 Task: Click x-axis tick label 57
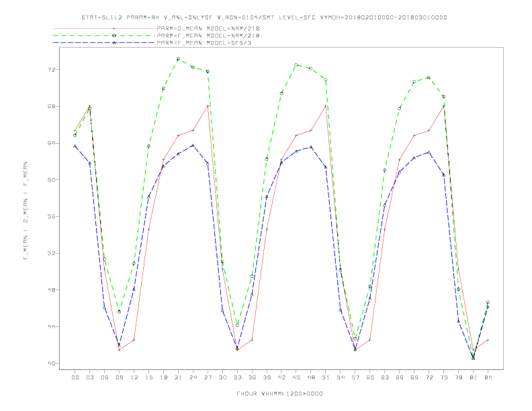355,377
